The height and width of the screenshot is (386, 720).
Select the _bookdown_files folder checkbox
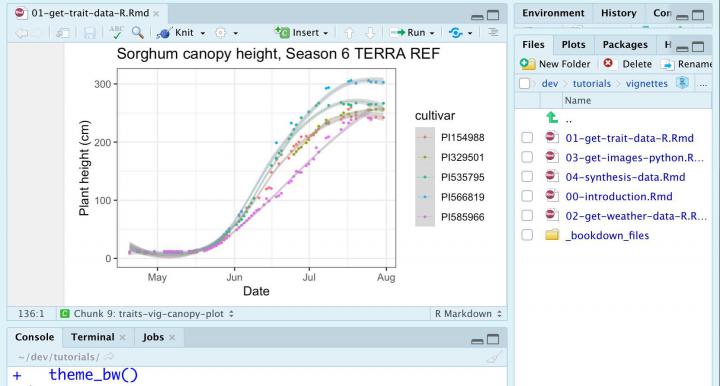(x=527, y=235)
